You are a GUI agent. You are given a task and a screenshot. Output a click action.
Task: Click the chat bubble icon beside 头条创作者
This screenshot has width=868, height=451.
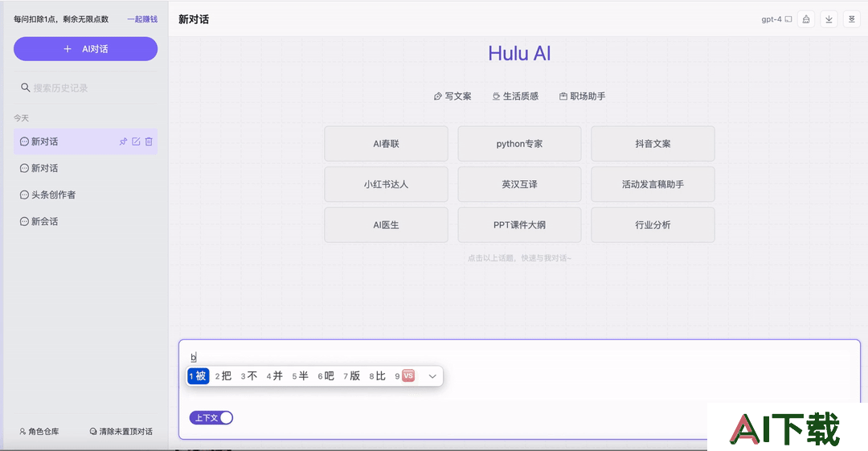coord(24,195)
